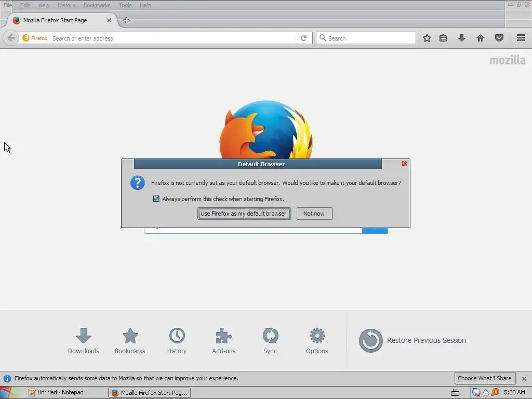Open Downloads from start page shortcuts
This screenshot has height=399, width=532.
[84, 341]
